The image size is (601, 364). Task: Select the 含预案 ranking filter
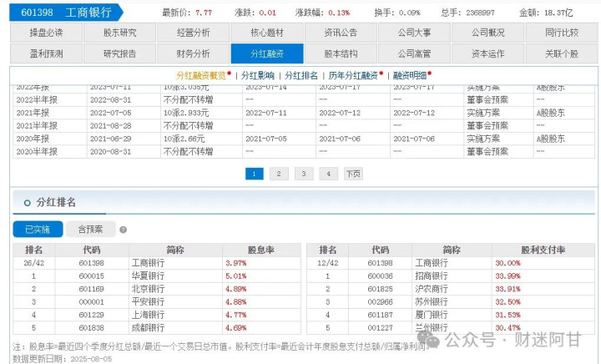[90, 229]
